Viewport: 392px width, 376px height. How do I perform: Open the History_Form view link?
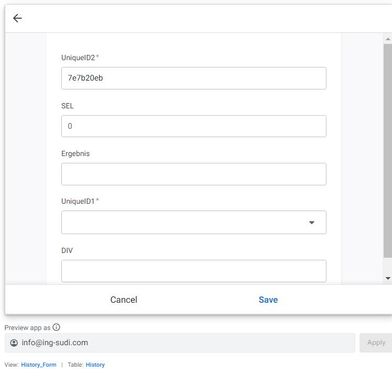[x=39, y=365]
